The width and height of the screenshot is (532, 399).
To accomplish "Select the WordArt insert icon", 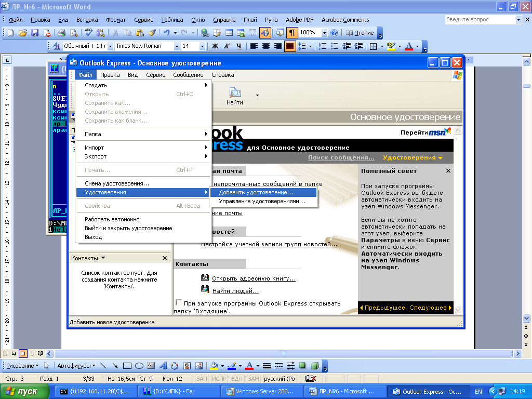I will [163, 366].
